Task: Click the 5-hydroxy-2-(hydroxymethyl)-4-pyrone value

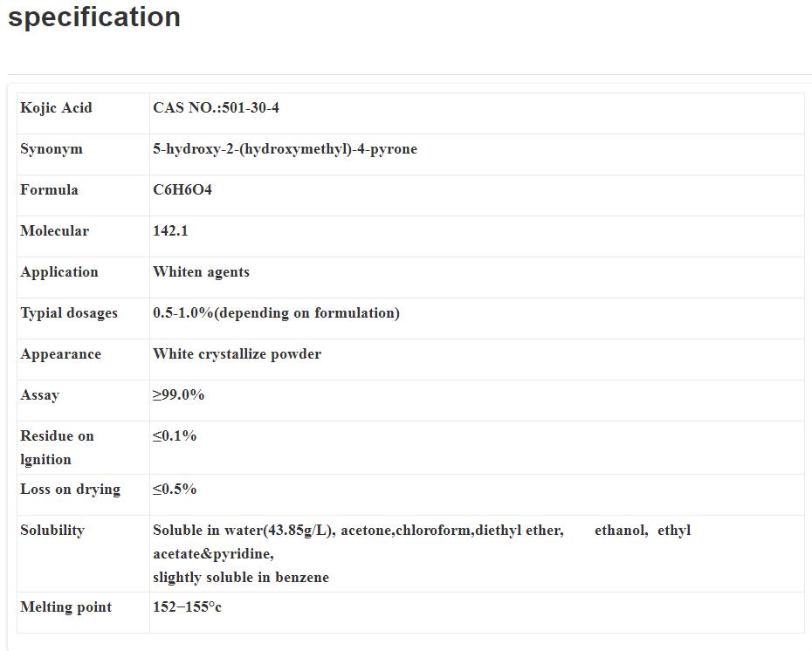Action: tap(285, 149)
